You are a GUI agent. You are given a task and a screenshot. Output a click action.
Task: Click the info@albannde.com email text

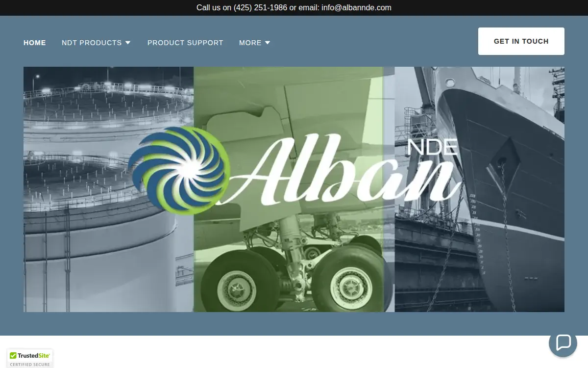point(356,8)
